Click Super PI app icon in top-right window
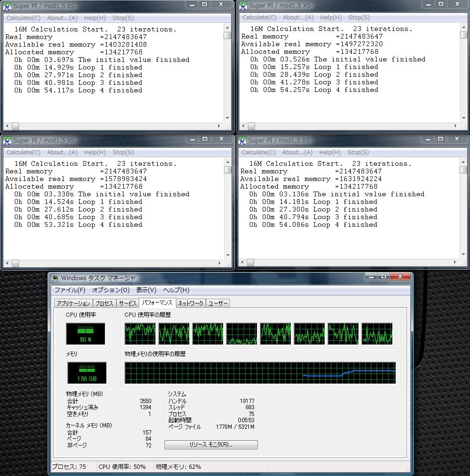The height and width of the screenshot is (476, 470). coord(243,5)
